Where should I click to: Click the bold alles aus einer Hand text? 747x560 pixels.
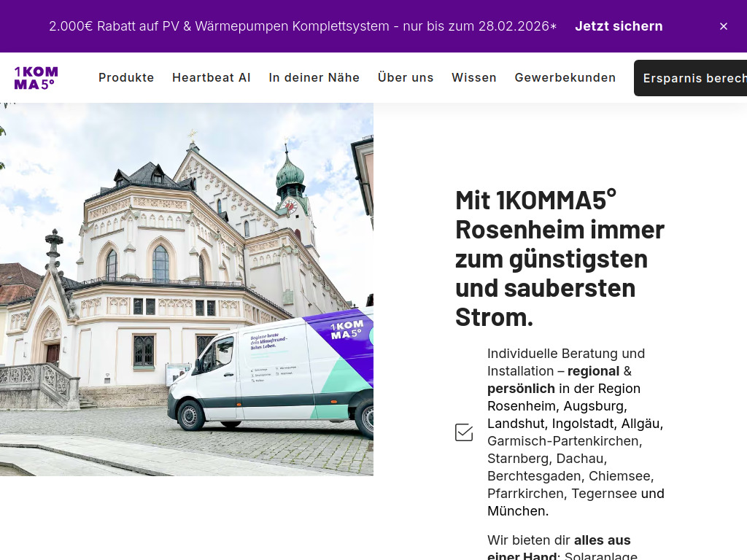602,540
